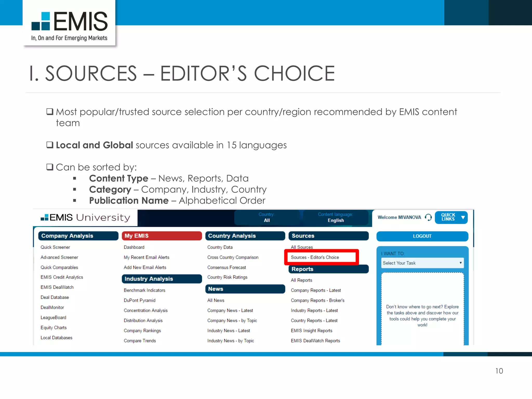
Task: Open the Industry Analysis menu header
Action: tap(162, 279)
